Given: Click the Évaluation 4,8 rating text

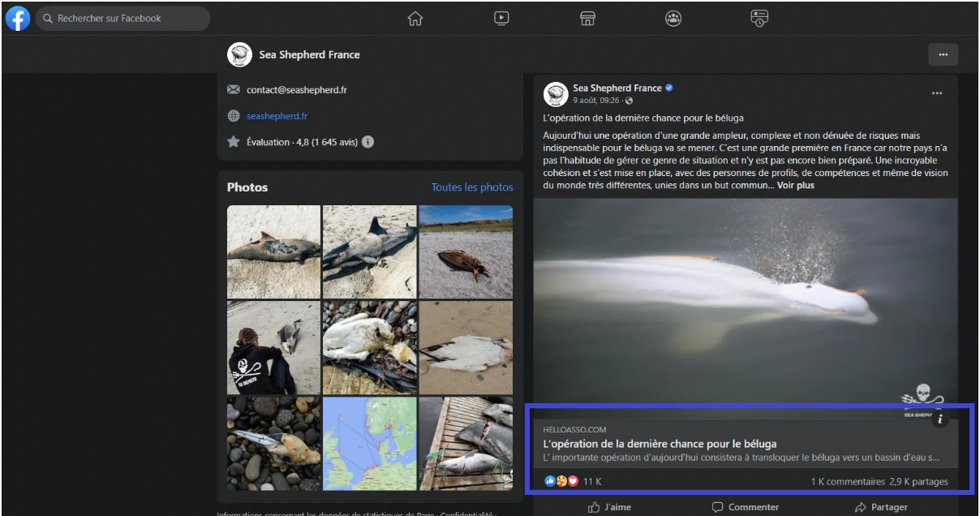Looking at the screenshot, I should pos(303,142).
